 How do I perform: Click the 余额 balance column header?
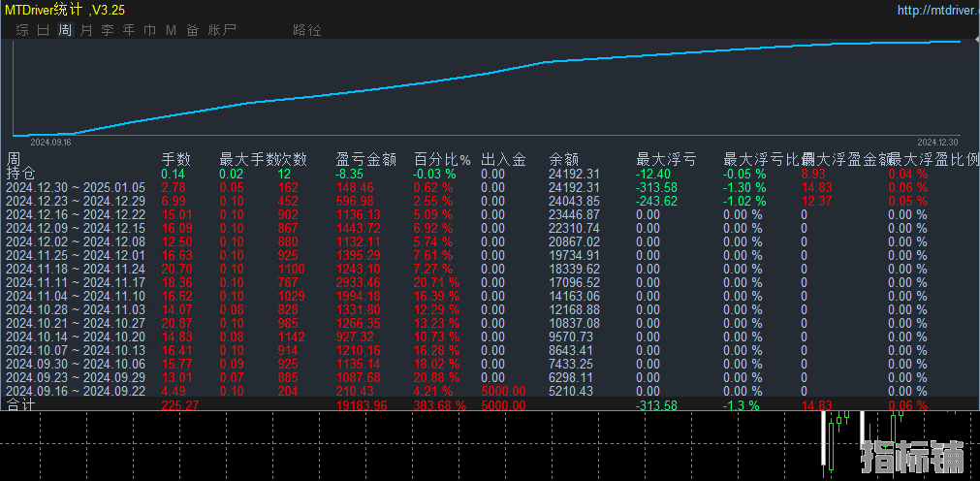563,159
